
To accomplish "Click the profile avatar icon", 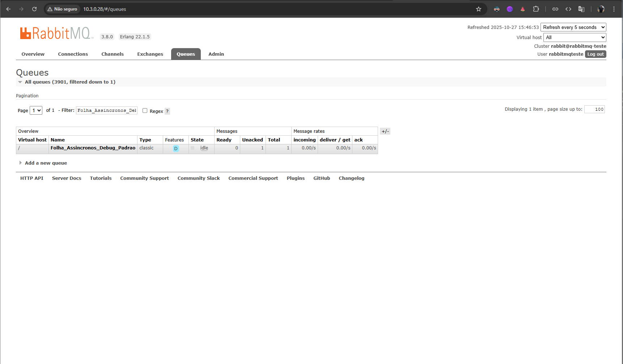I will [601, 9].
